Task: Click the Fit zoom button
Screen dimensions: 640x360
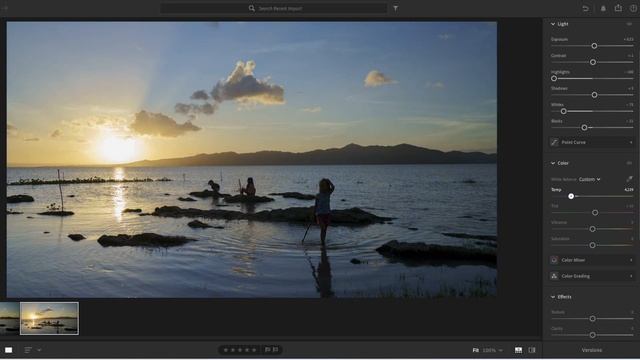Action: pyautogui.click(x=476, y=350)
